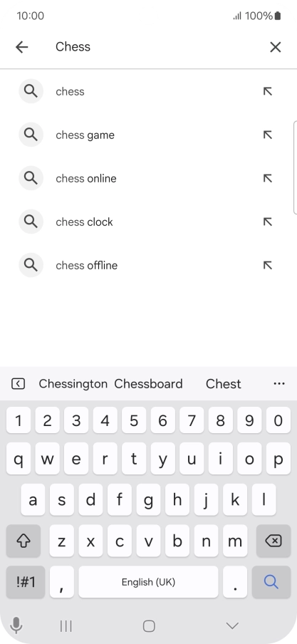Choose 'Chessboard' word suggestion

tap(148, 383)
